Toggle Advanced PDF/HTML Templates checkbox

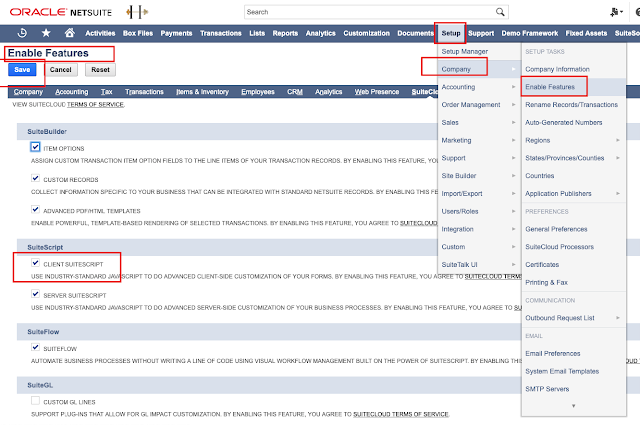click(36, 209)
